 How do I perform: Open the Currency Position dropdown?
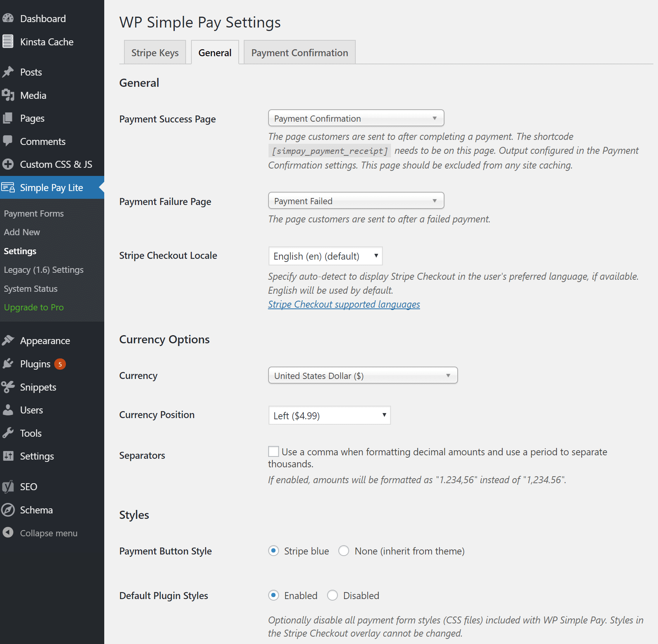tap(329, 415)
